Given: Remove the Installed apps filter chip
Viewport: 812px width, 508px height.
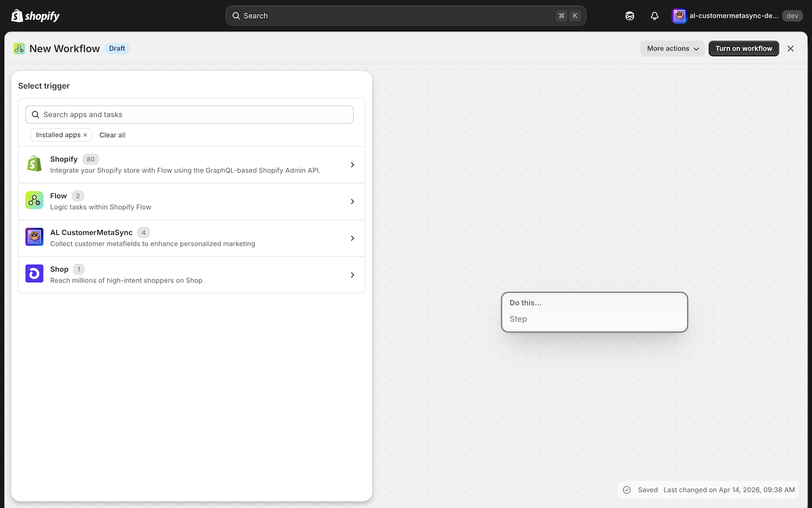Looking at the screenshot, I should 85,135.
